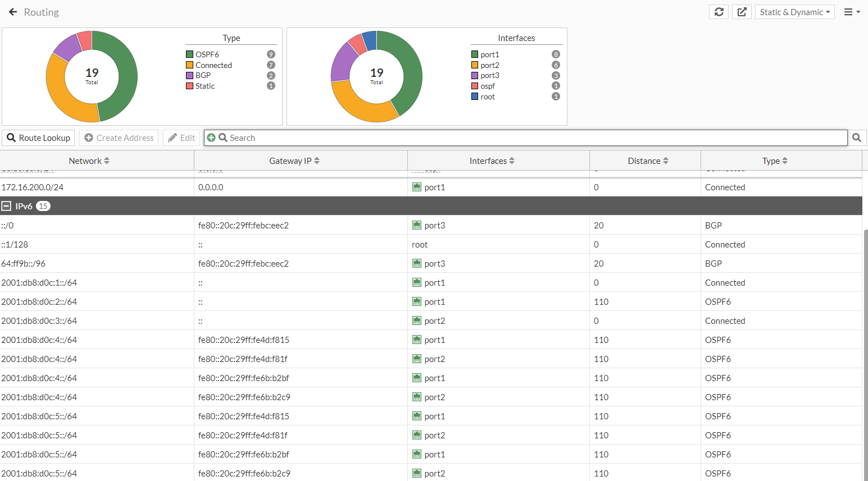Click inside the Search input field
Image resolution: width=868 pixels, height=481 pixels.
393,138
